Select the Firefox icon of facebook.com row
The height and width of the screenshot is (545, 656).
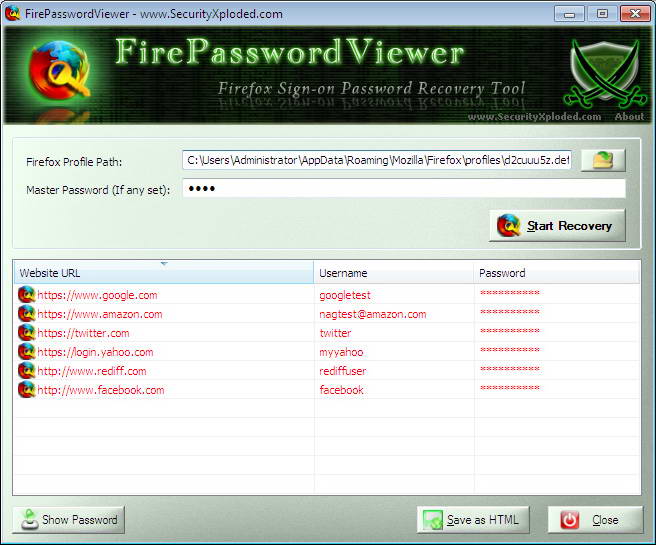coord(27,390)
